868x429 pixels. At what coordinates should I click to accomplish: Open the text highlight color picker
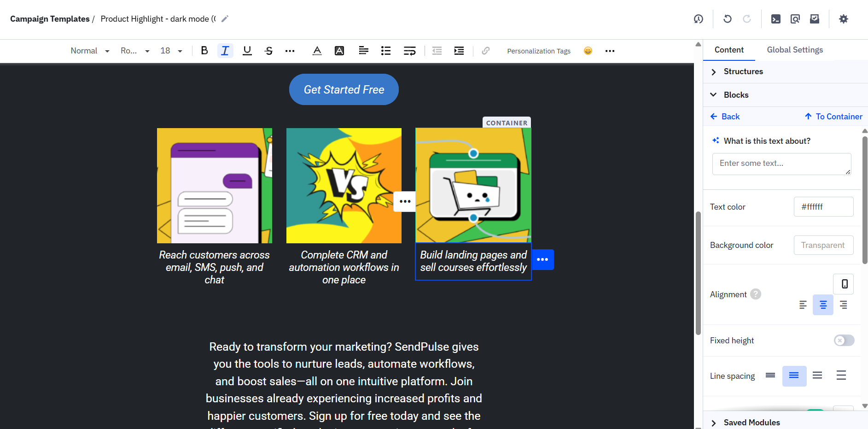pyautogui.click(x=339, y=51)
